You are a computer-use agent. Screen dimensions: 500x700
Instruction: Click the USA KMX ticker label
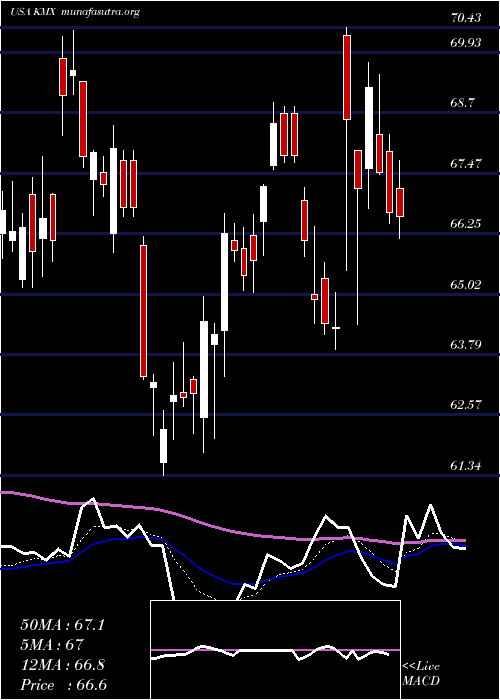pos(33,12)
